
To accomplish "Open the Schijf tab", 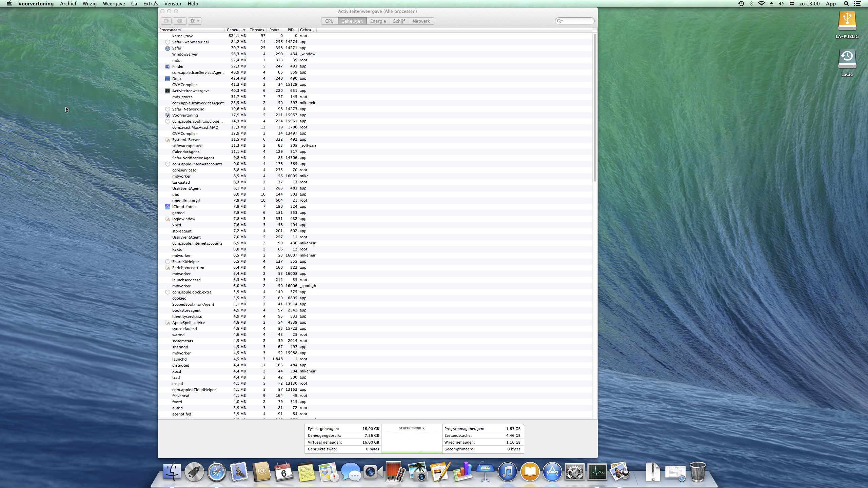I will (399, 21).
